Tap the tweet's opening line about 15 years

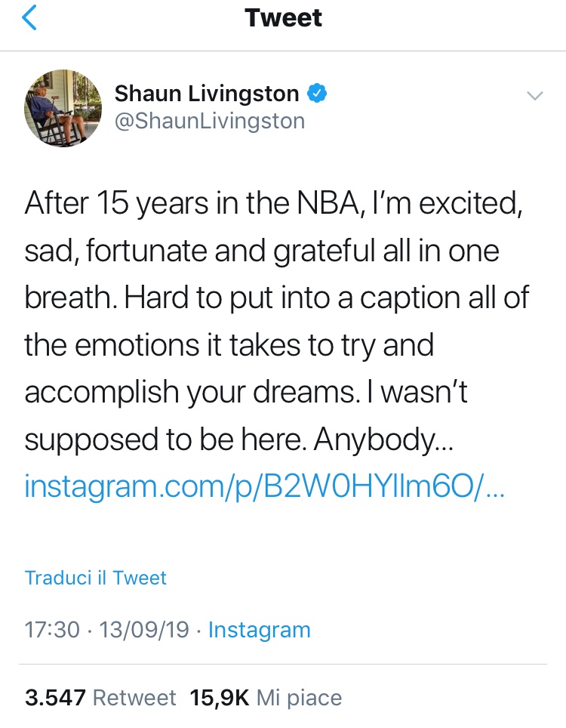pos(272,204)
